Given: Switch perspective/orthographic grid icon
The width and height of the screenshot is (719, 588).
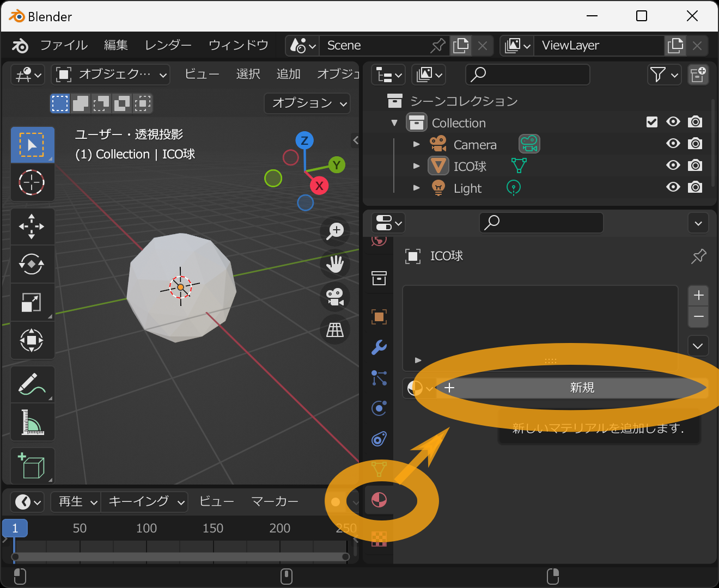Looking at the screenshot, I should coord(335,329).
